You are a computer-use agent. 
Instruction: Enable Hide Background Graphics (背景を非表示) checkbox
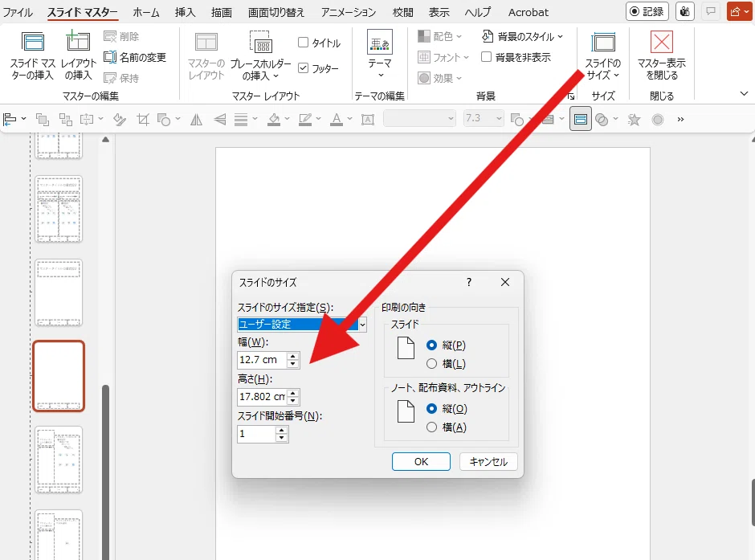click(x=486, y=57)
